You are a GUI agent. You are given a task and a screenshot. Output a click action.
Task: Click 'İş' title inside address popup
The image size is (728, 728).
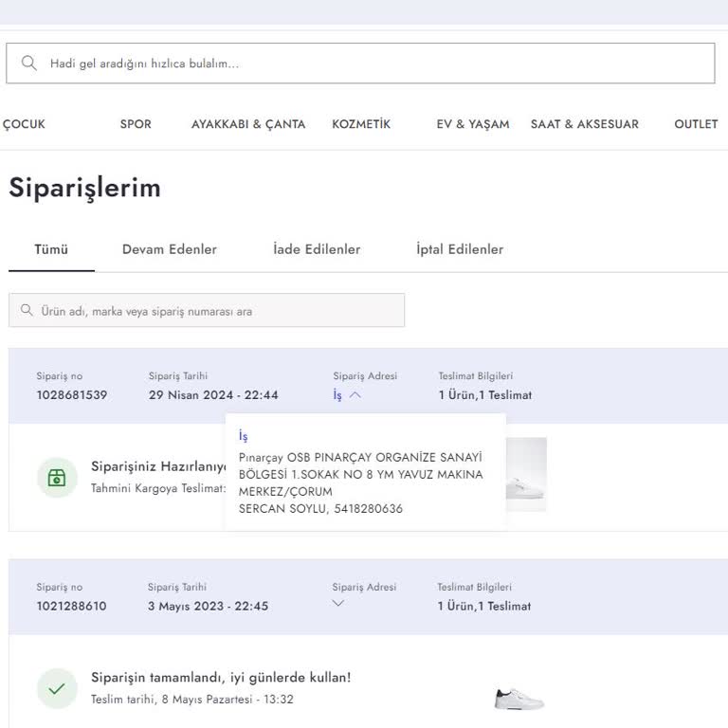point(244,435)
